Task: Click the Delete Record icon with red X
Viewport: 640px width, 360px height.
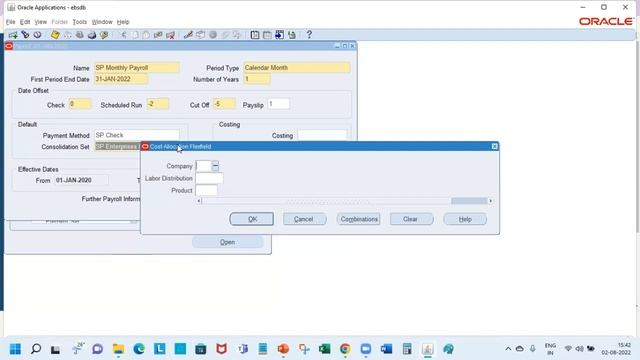Action: click(170, 35)
